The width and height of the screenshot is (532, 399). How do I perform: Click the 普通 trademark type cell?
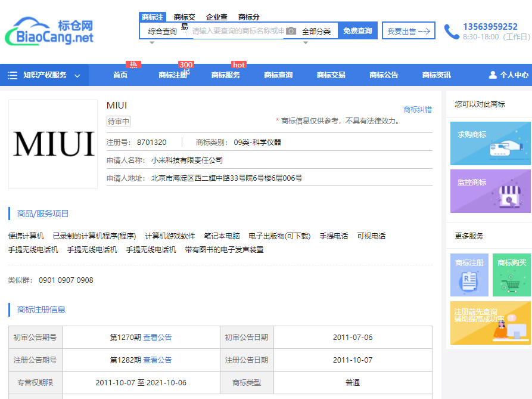coord(353,383)
